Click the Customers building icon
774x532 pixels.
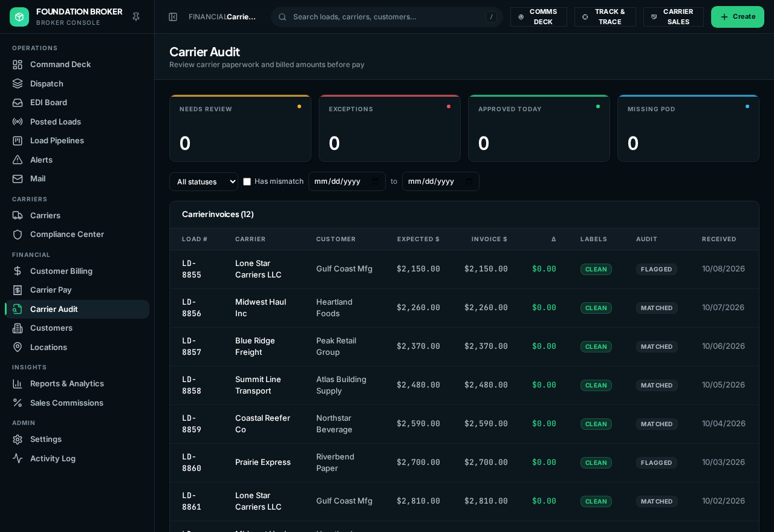[x=18, y=328]
